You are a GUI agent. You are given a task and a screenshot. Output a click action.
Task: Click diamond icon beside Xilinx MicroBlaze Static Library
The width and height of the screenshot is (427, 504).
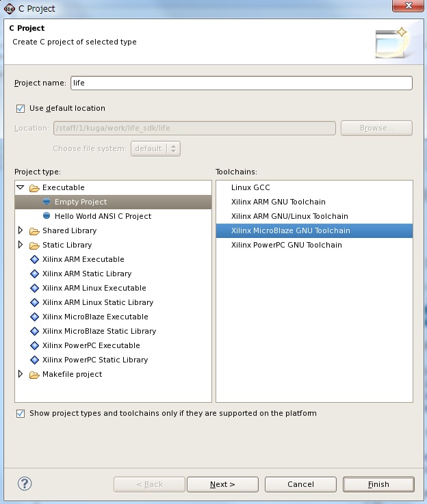click(34, 331)
